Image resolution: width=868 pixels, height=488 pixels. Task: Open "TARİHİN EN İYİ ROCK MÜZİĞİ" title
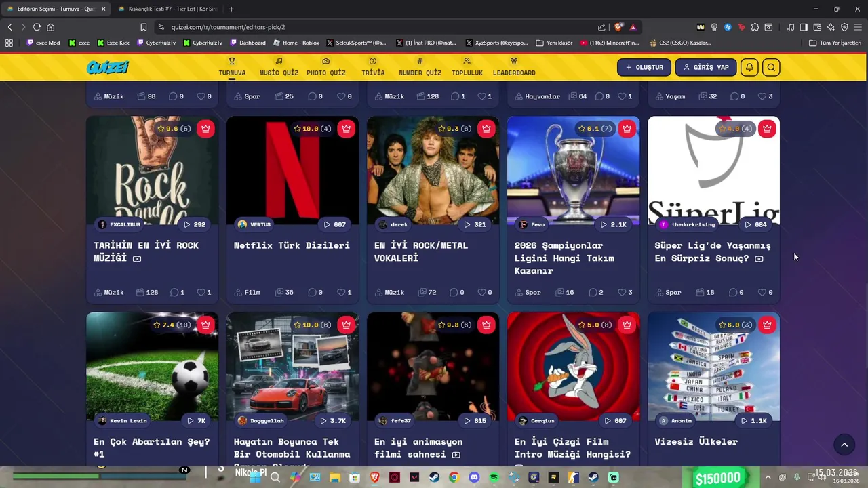click(146, 251)
